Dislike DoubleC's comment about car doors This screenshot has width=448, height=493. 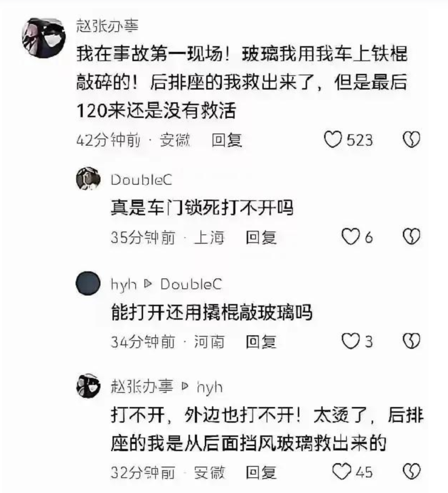pyautogui.click(x=411, y=237)
